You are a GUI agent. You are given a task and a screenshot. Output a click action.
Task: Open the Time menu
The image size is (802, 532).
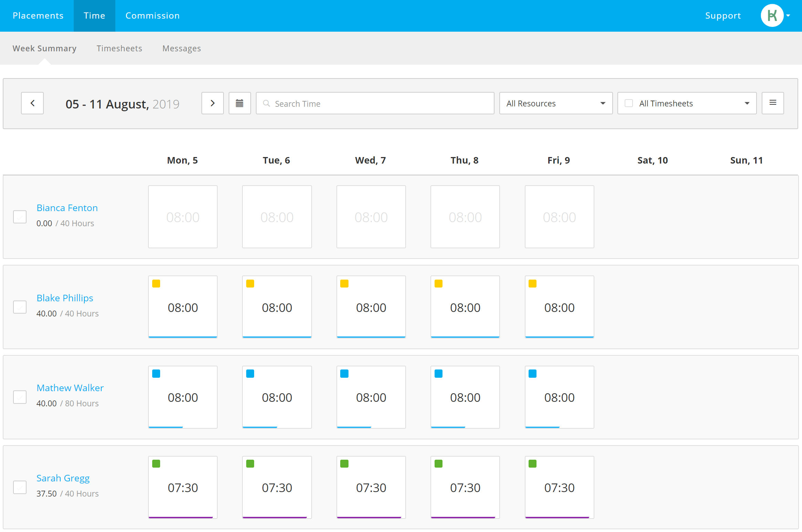(x=94, y=15)
